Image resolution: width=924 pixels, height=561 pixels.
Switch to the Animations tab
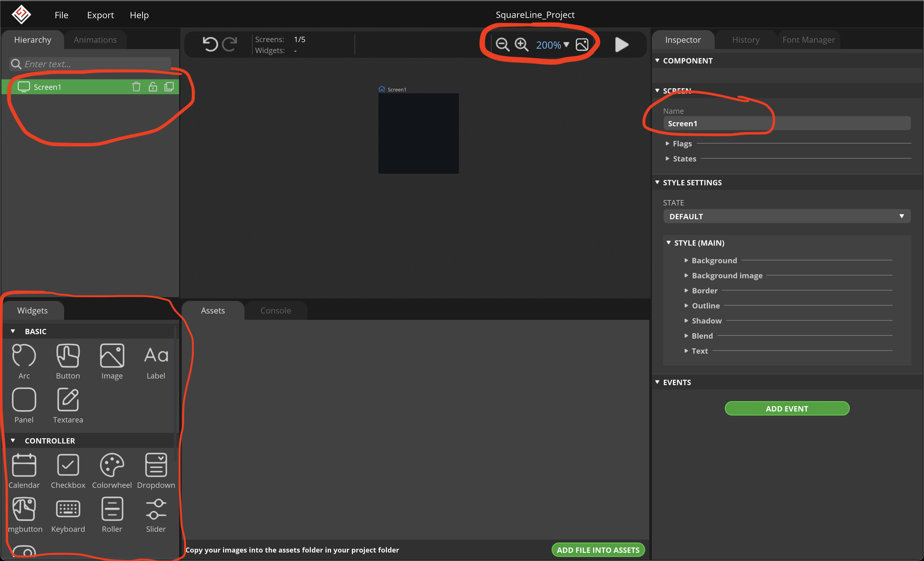click(95, 39)
